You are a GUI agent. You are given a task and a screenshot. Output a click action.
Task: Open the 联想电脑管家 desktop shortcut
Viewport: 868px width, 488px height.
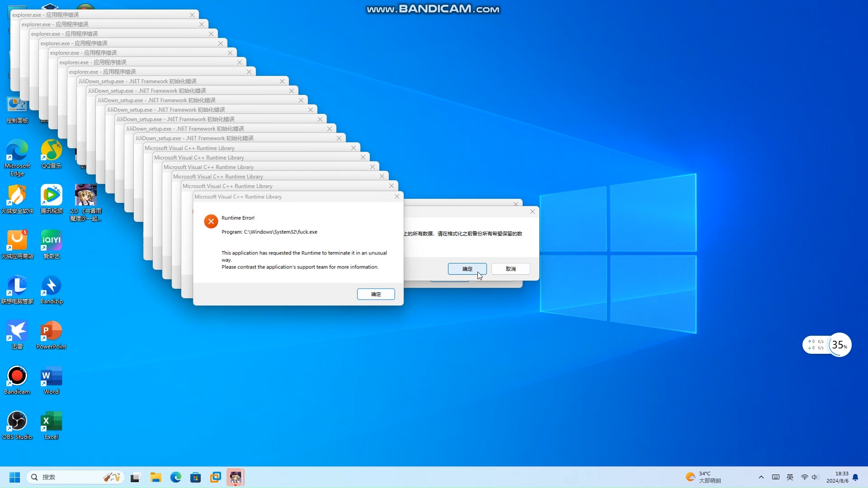(x=17, y=290)
